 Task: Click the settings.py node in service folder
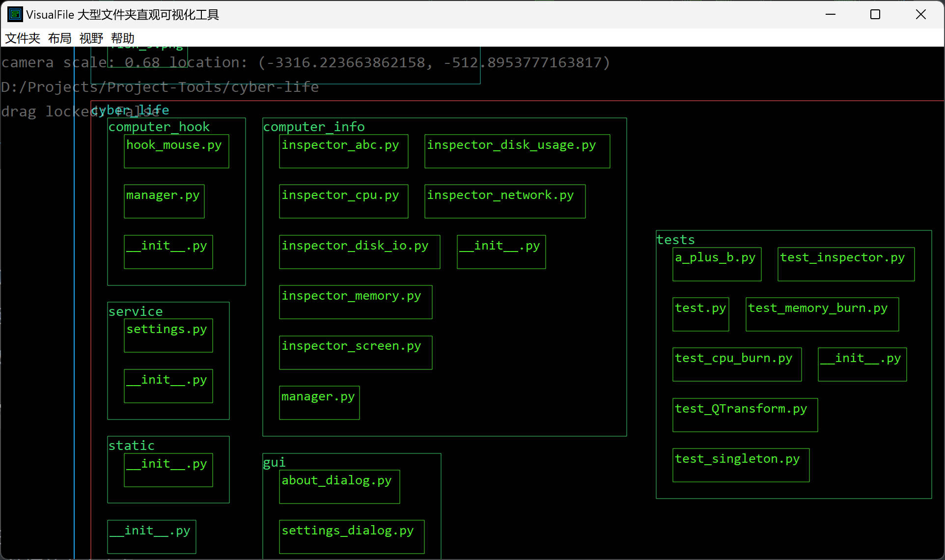pos(168,336)
